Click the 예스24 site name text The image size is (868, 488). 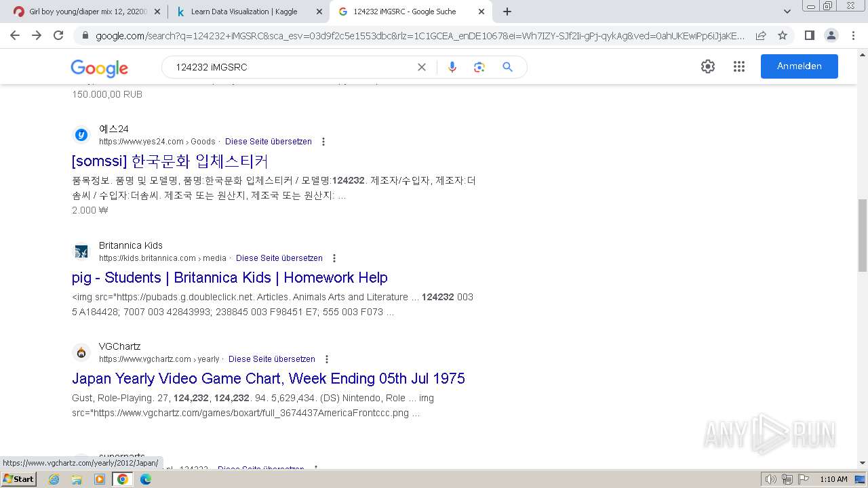coord(114,129)
